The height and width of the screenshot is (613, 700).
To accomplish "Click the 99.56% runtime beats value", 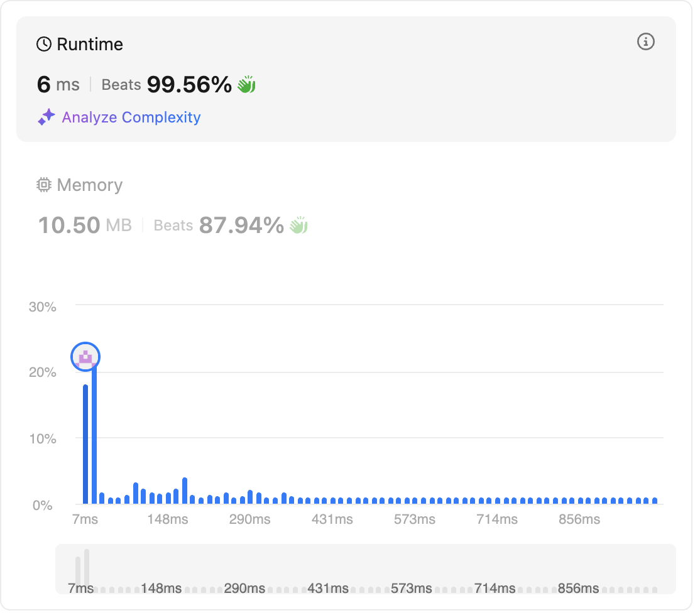I will pyautogui.click(x=189, y=84).
